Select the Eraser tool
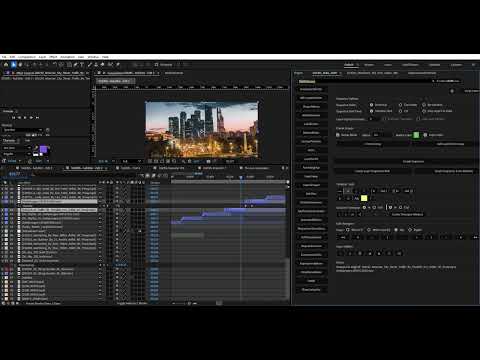 (102, 65)
